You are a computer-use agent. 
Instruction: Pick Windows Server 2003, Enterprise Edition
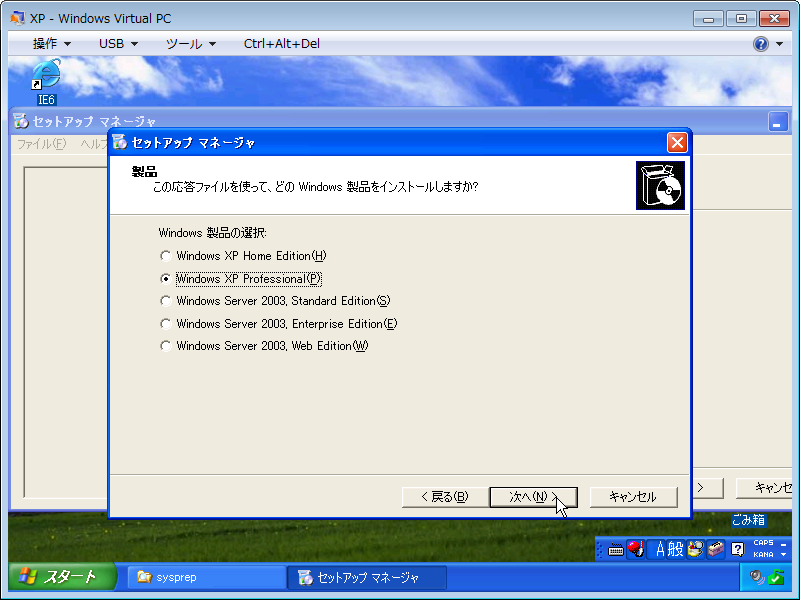pyautogui.click(x=165, y=323)
